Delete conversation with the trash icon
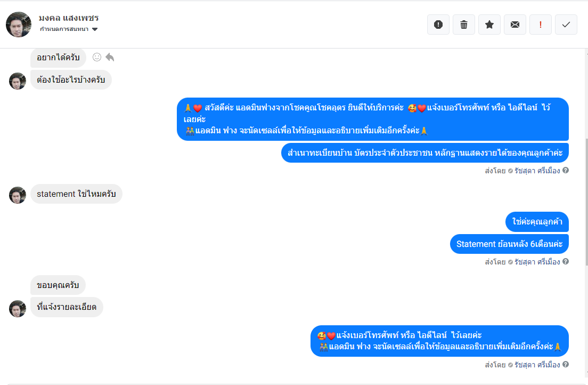This screenshot has width=588, height=385. [x=464, y=25]
